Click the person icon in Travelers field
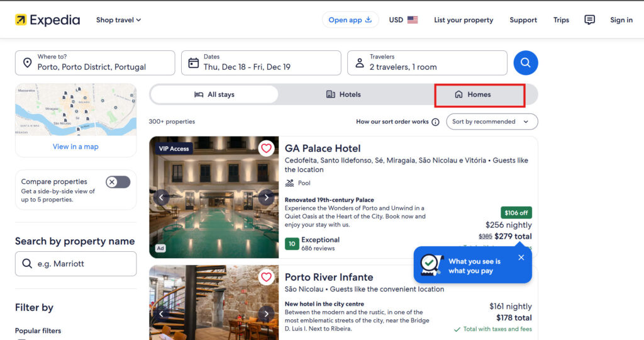Image resolution: width=644 pixels, height=340 pixels. 359,63
